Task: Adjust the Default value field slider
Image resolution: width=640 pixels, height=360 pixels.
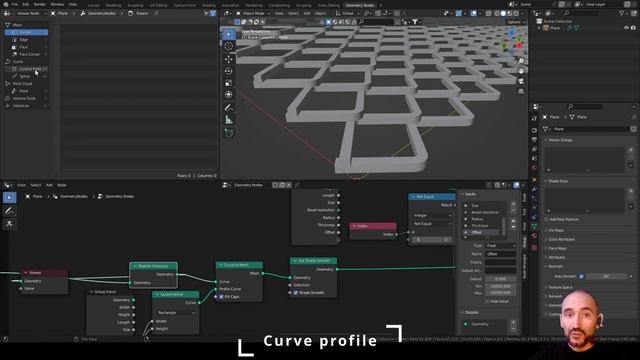Action: [x=500, y=279]
